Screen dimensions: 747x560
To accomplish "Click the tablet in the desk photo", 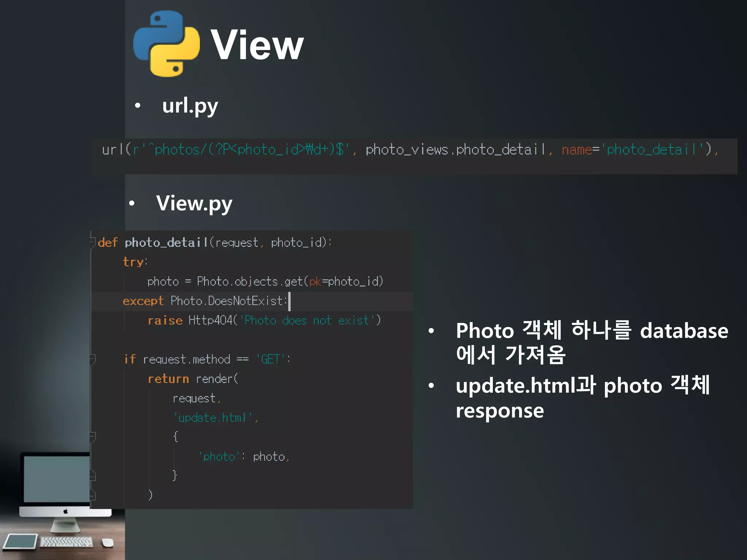I will (x=20, y=541).
